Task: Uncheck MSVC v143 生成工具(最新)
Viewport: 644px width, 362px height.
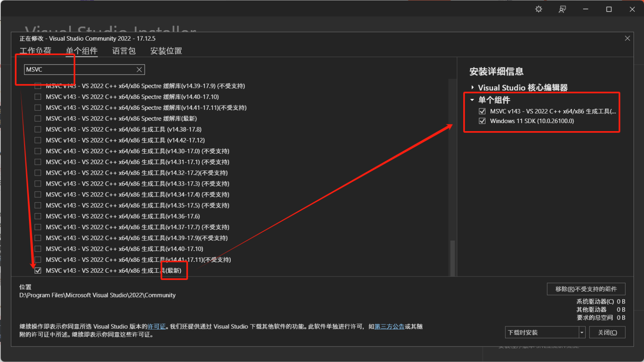Action: pyautogui.click(x=38, y=270)
